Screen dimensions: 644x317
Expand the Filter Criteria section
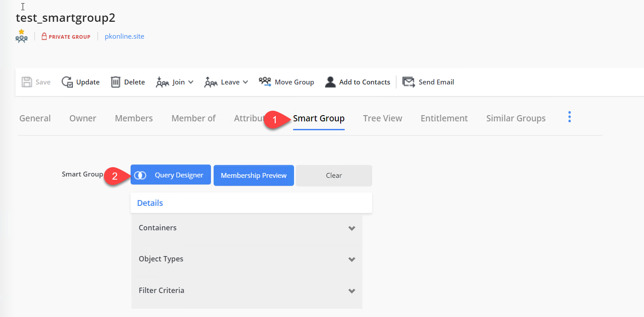coord(351,291)
